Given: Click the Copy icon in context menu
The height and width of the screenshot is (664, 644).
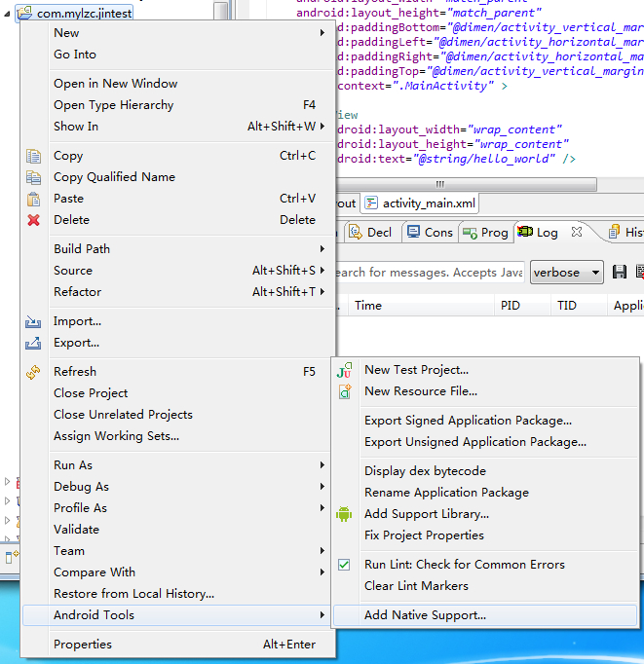Looking at the screenshot, I should tap(33, 156).
